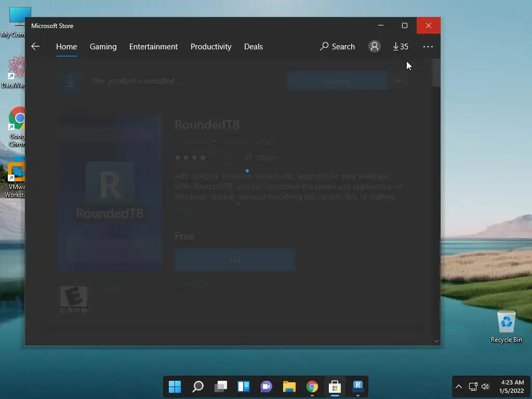Open the 35 pending downloads
Image resolution: width=532 pixels, height=399 pixels.
tap(401, 46)
